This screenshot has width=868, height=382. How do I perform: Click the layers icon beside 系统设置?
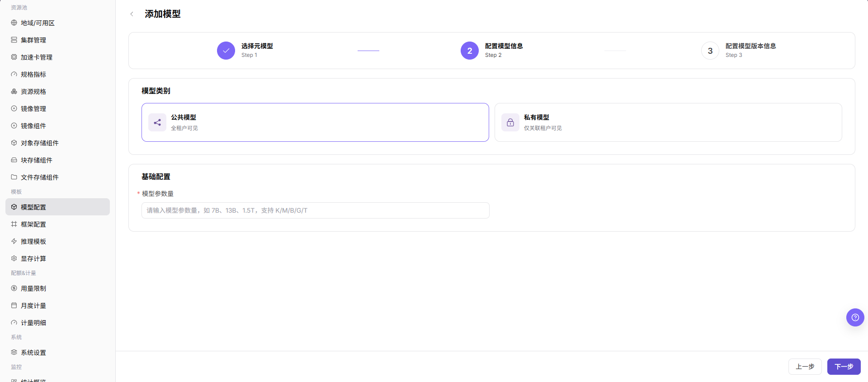(14, 352)
